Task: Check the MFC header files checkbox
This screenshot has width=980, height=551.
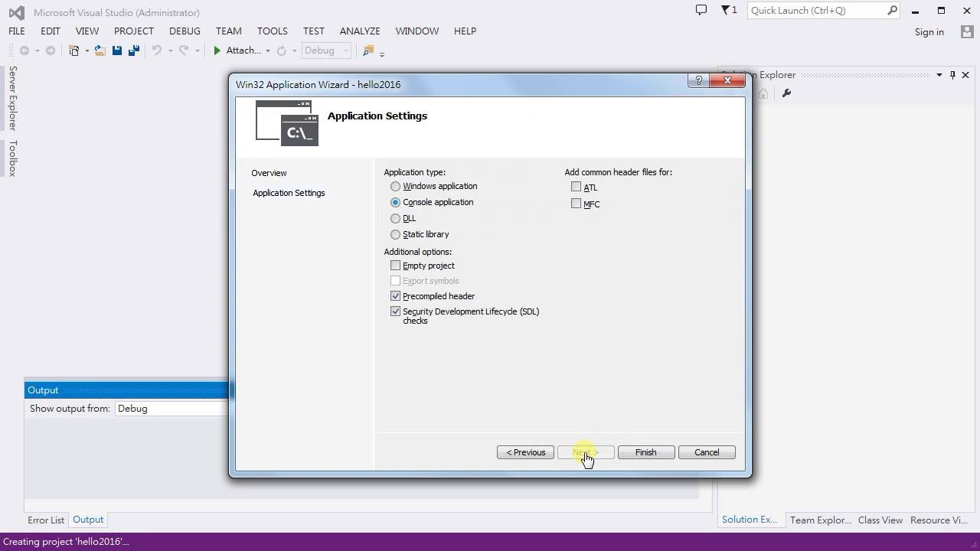Action: click(576, 204)
